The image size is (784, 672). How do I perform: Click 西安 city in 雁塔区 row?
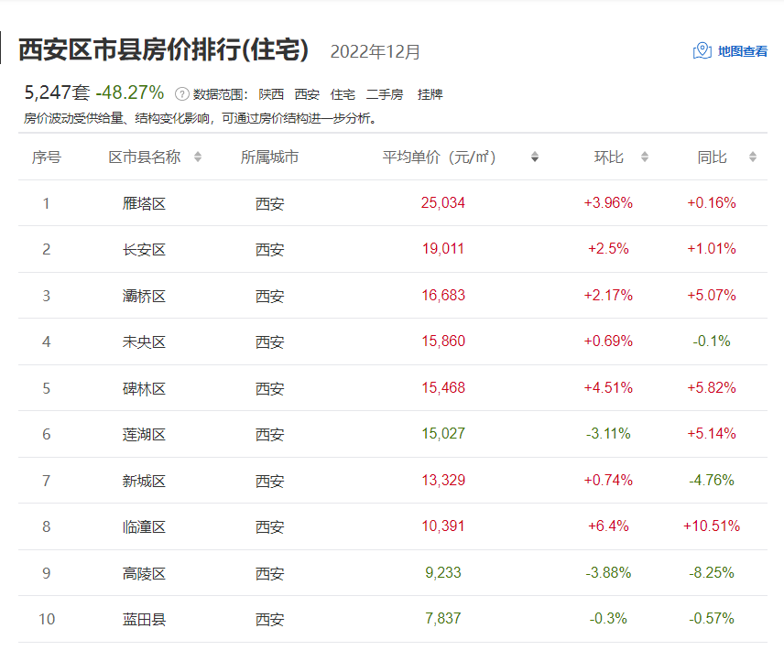[270, 204]
